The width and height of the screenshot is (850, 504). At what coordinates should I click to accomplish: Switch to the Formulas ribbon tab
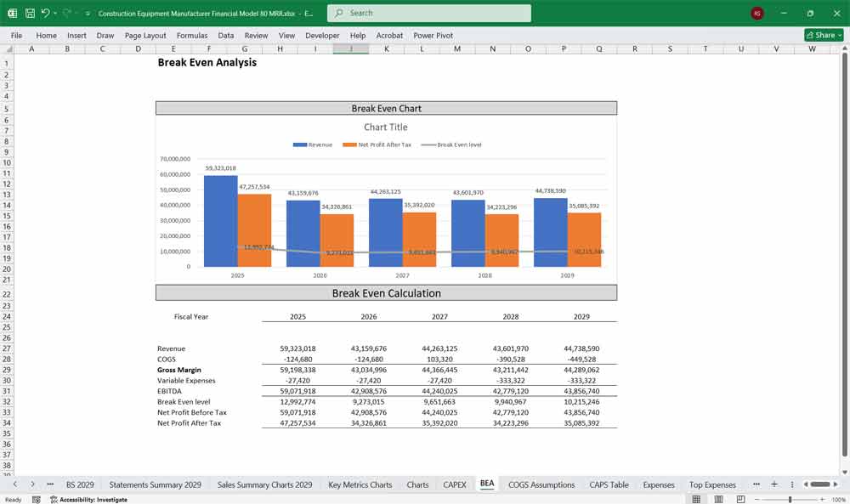(x=192, y=36)
